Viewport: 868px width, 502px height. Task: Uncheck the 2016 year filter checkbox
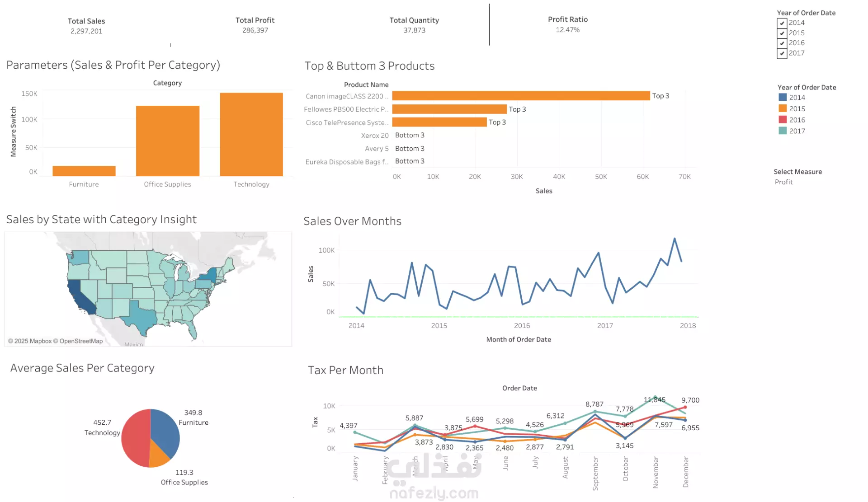(x=782, y=43)
